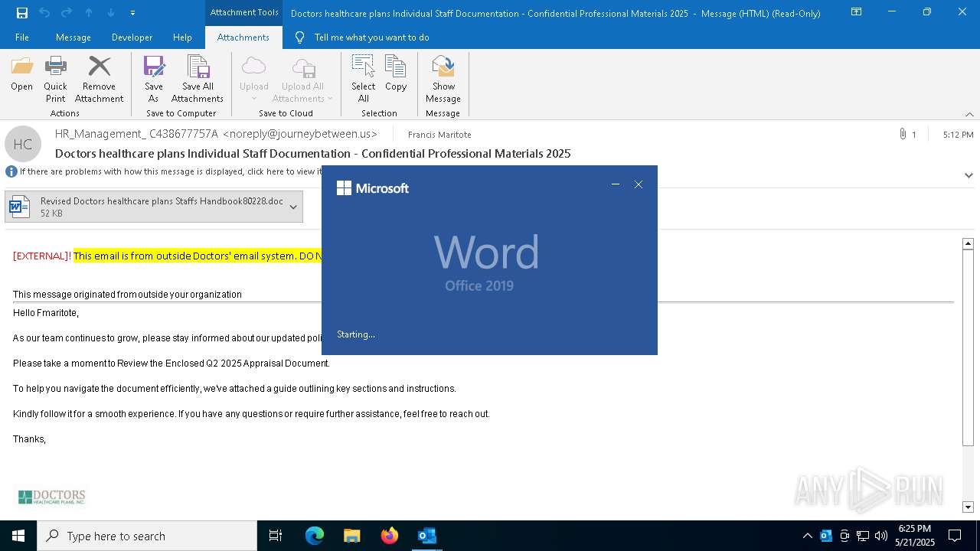Save the message using the title bar disk icon

coord(21,13)
